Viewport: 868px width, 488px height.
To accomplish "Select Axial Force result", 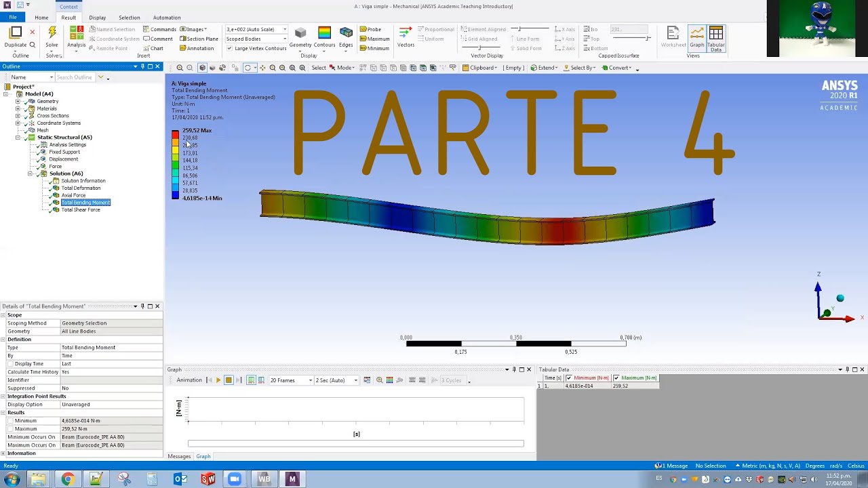I will pyautogui.click(x=73, y=195).
